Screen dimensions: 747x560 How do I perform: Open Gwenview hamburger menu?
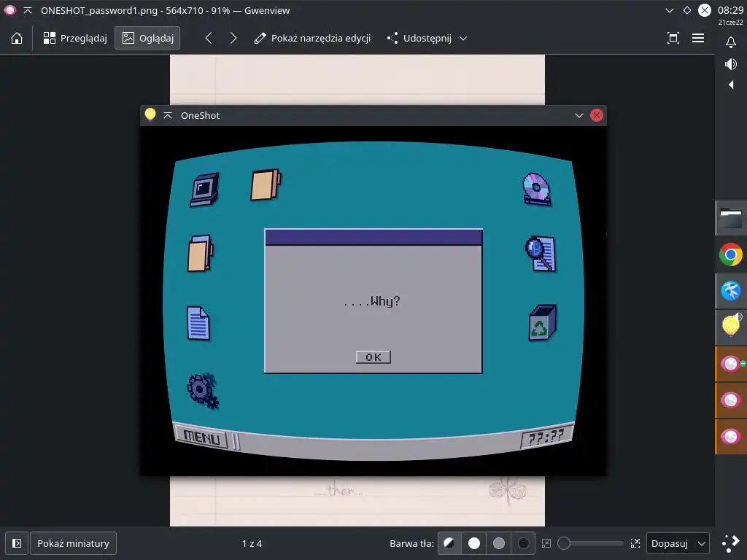[x=698, y=38]
